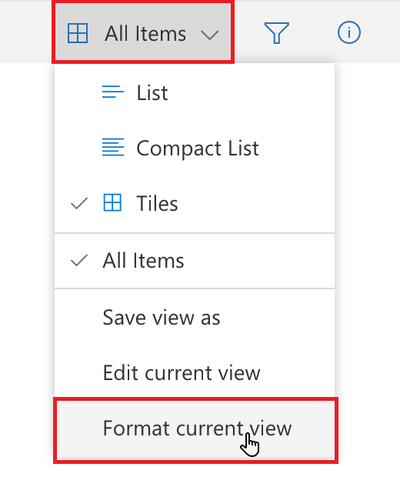Image resolution: width=400 pixels, height=477 pixels.
Task: Toggle the All Items view switcher button
Action: [143, 33]
